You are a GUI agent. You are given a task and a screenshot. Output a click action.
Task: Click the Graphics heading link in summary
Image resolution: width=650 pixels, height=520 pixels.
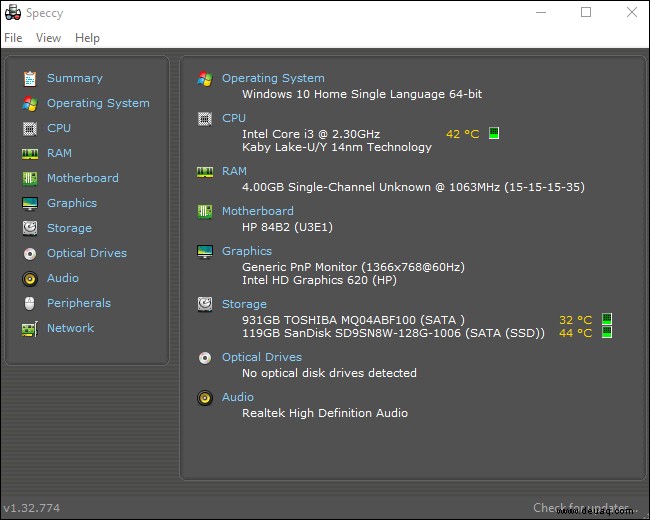(247, 251)
